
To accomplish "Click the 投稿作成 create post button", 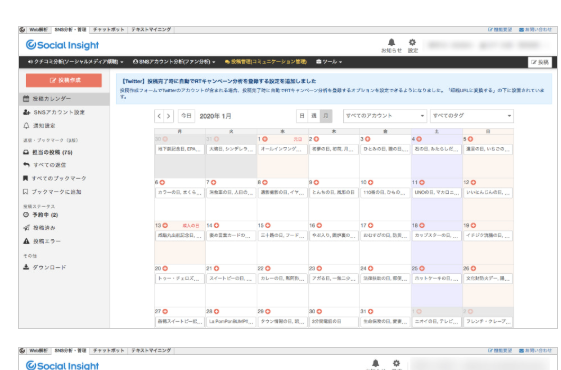I will (64, 80).
